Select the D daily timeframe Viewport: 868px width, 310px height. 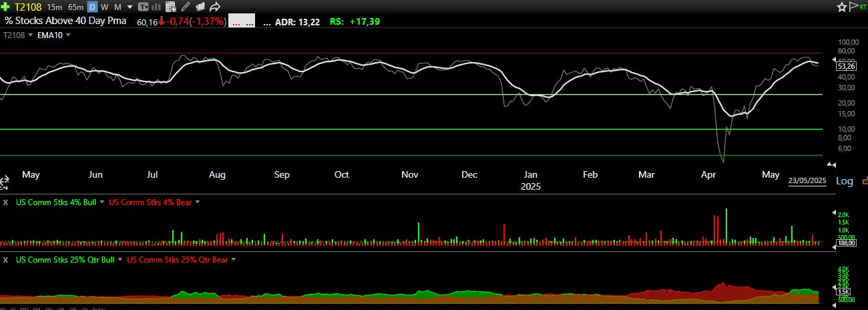tap(92, 7)
